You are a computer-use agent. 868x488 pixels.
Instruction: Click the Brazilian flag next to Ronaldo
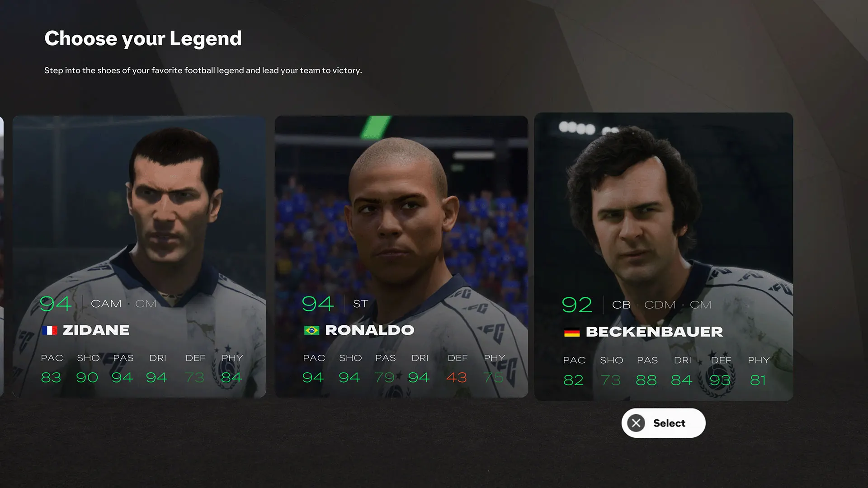coord(311,330)
